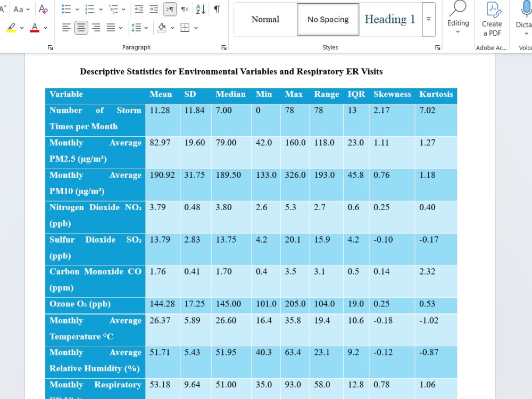Viewport: 532px width, 399px height.
Task: Apply text highlight color
Action: click(11, 28)
